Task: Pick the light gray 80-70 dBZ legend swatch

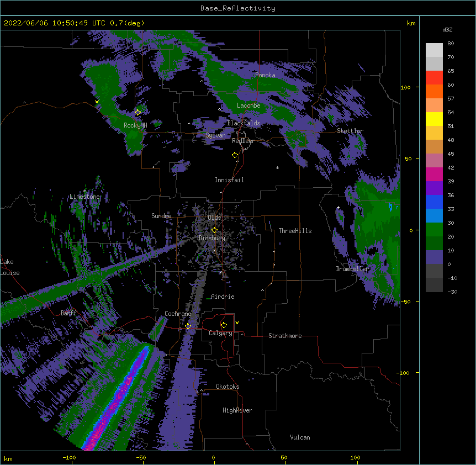Action: [x=434, y=50]
